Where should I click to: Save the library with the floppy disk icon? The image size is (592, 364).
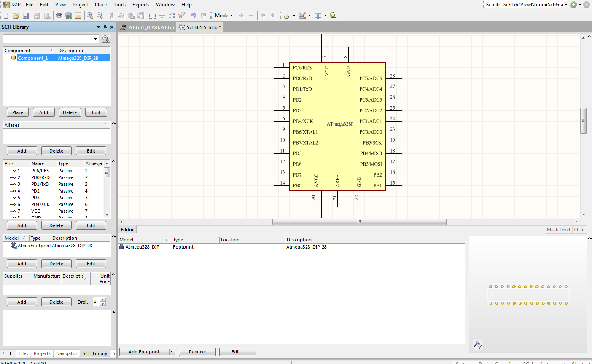tap(26, 16)
